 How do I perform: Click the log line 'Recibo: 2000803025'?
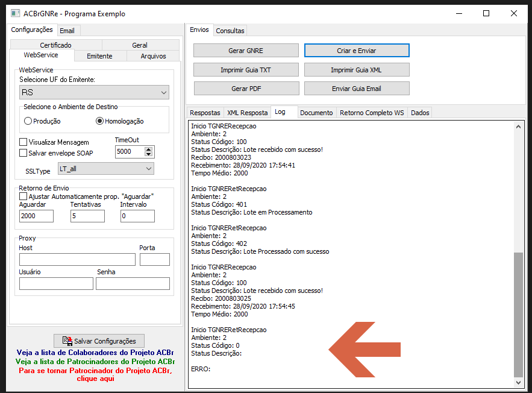coord(221,298)
